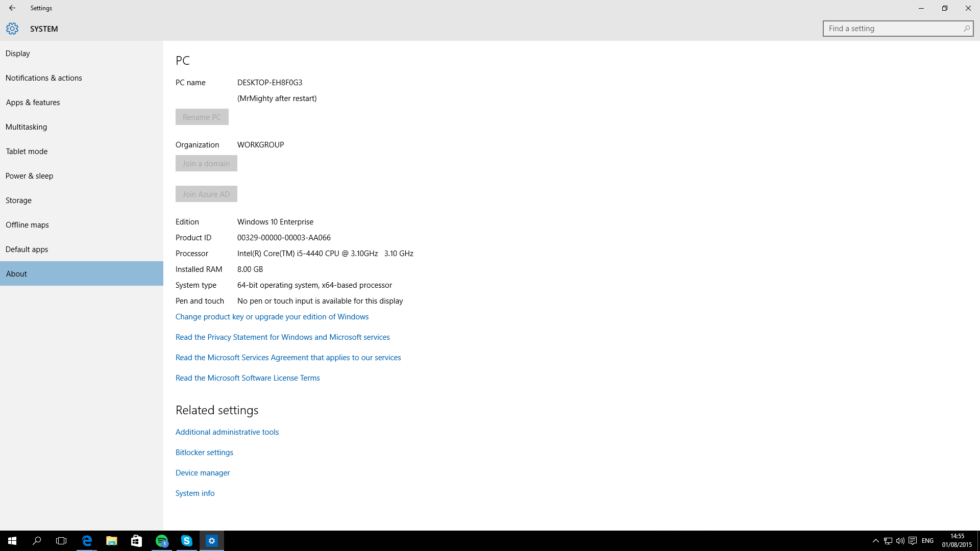This screenshot has height=551, width=980.
Task: Open Action Center notifications icon
Action: pyautogui.click(x=913, y=541)
